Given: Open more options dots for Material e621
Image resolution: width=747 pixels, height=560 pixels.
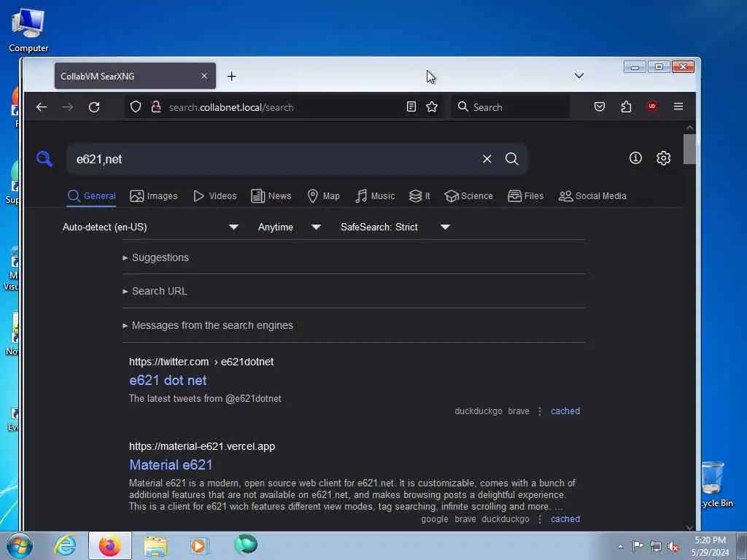Looking at the screenshot, I should (540, 519).
